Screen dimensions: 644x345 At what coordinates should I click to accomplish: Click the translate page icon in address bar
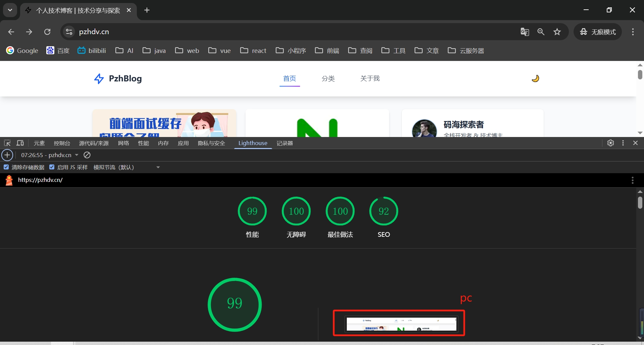(525, 32)
